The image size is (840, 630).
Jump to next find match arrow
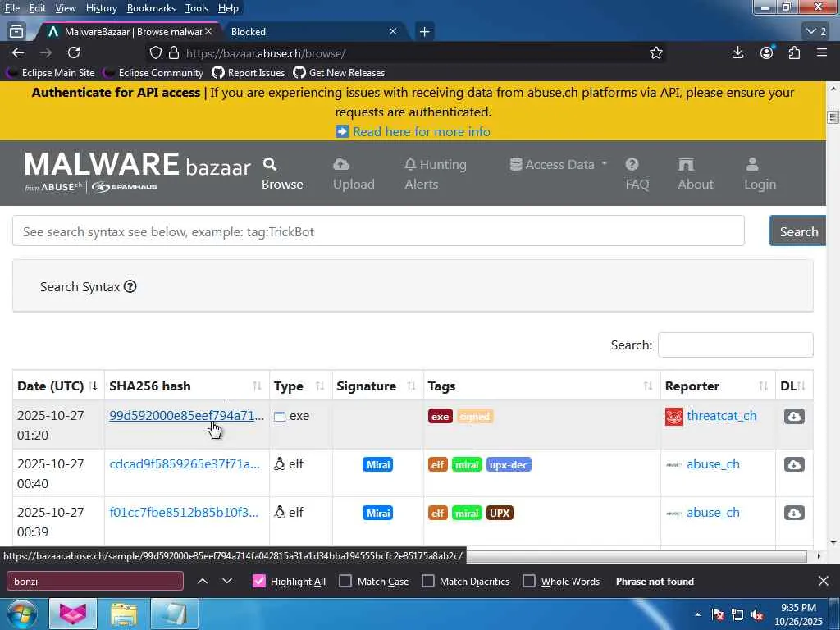[x=227, y=581]
